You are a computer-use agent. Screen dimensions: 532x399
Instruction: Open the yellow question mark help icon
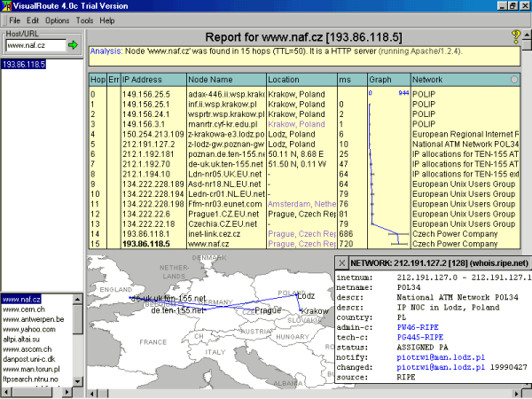click(516, 36)
